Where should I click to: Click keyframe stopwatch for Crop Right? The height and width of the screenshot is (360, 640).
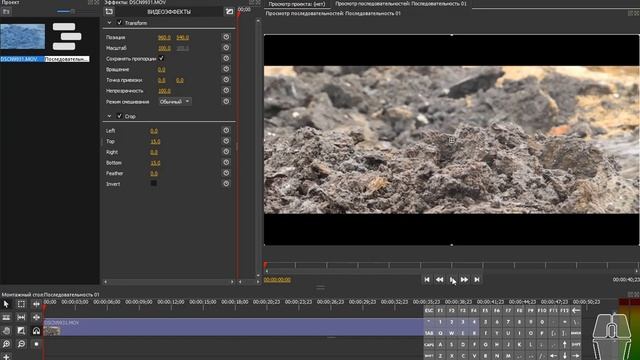point(226,152)
